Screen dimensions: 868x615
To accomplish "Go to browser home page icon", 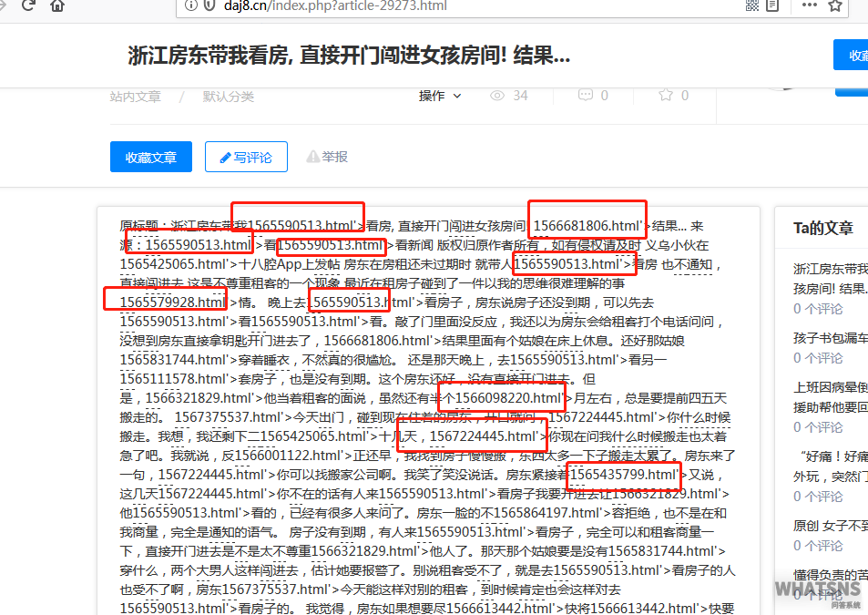I will [57, 5].
